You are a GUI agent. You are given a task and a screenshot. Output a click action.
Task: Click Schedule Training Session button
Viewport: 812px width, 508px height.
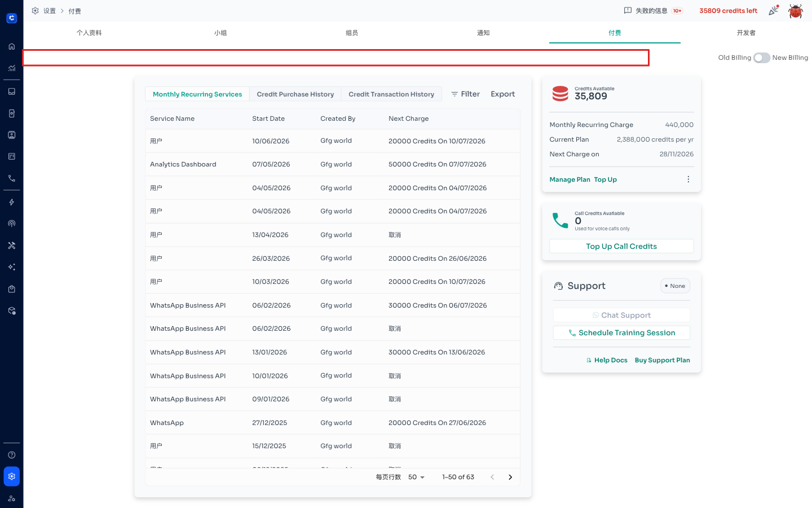point(621,333)
